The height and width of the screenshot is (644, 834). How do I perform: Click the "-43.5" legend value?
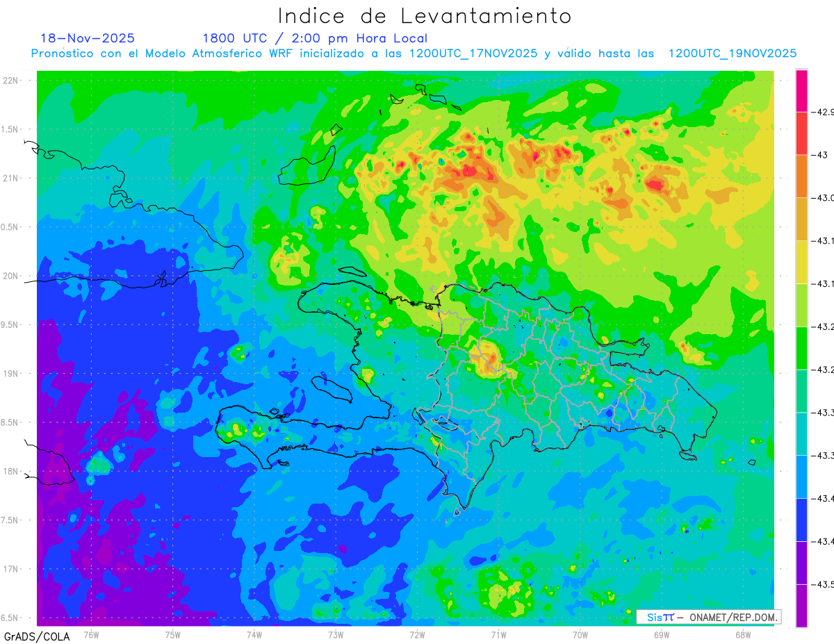point(822,584)
